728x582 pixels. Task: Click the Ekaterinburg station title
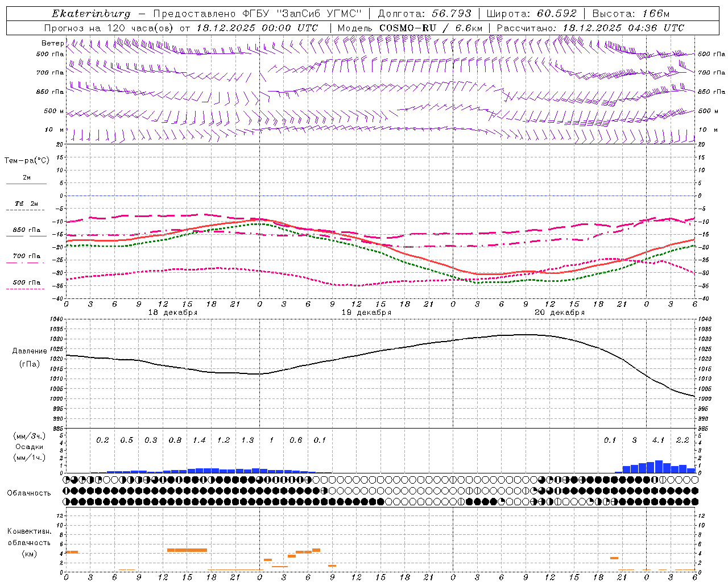(x=91, y=14)
